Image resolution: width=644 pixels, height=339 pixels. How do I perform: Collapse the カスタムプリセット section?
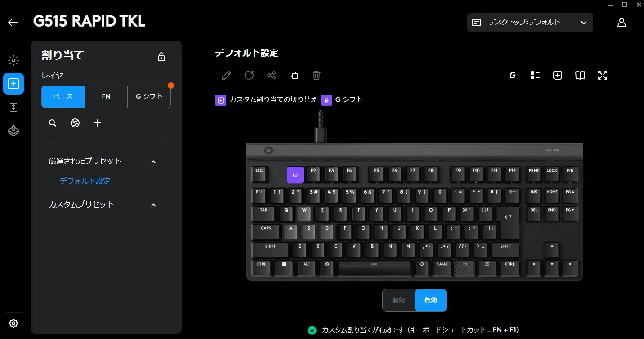tap(153, 205)
